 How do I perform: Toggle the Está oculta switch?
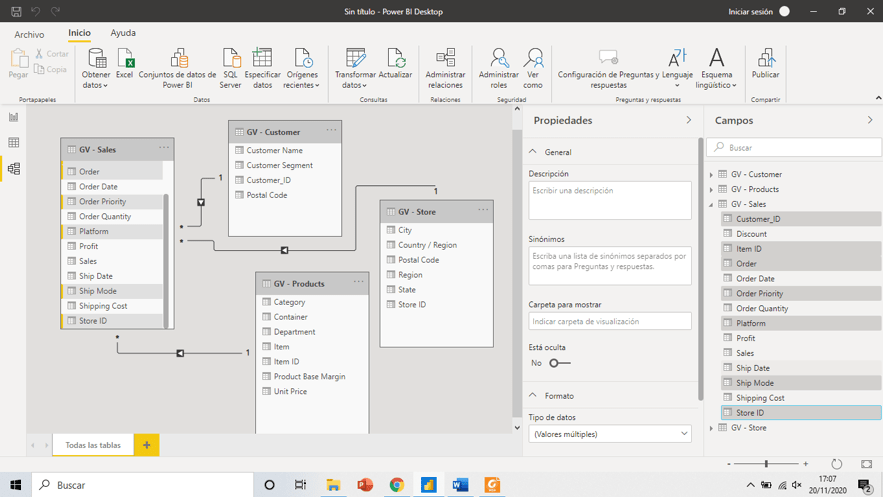[559, 363]
